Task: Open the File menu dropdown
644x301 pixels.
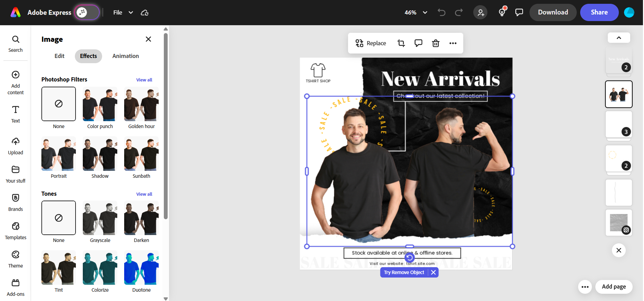Action: pos(123,12)
